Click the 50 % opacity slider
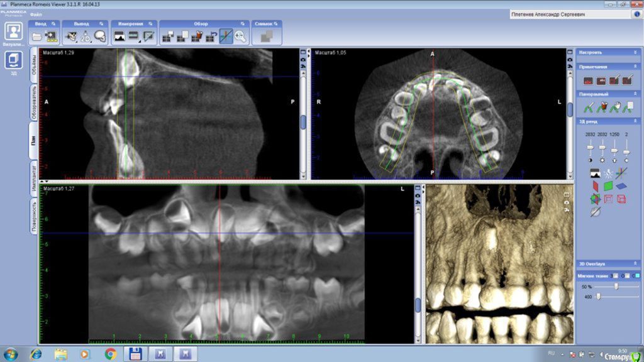Image resolution: width=644 pixels, height=362 pixels. pos(616,286)
